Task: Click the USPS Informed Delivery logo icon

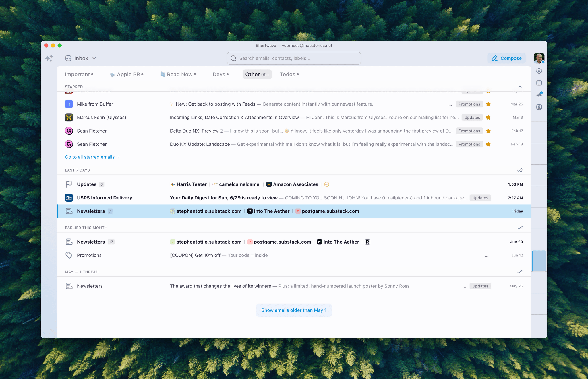Action: pos(69,198)
